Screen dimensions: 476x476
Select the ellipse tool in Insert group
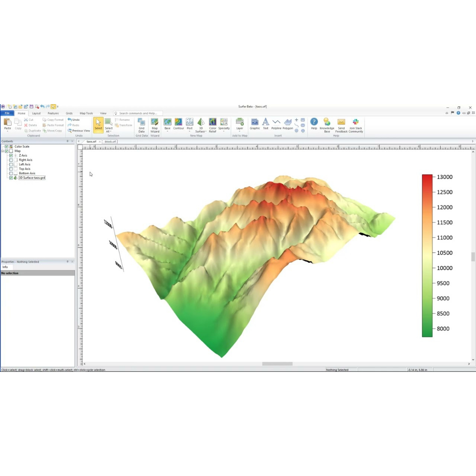click(x=303, y=131)
